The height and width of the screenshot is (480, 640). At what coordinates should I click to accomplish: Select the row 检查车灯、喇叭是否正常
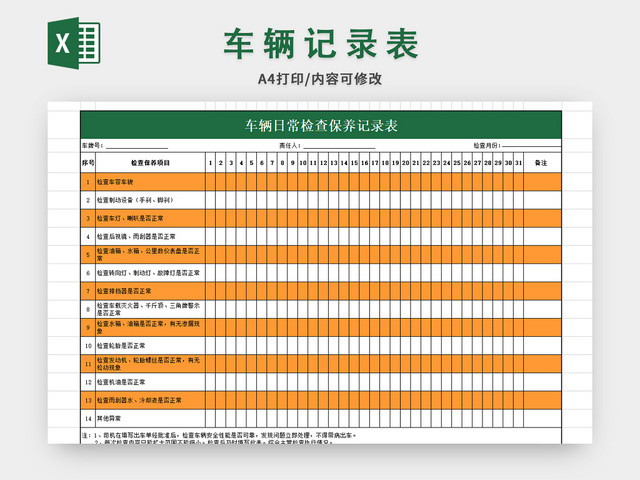coord(321,218)
